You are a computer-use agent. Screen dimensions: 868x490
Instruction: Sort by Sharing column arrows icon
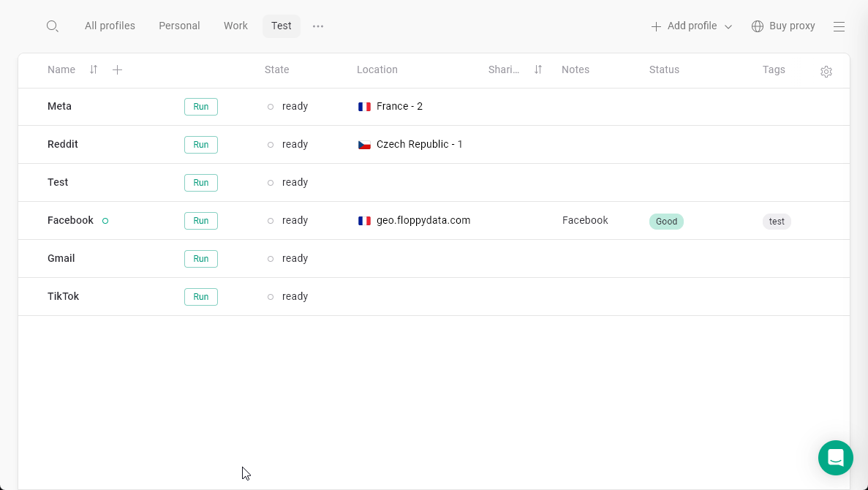538,69
